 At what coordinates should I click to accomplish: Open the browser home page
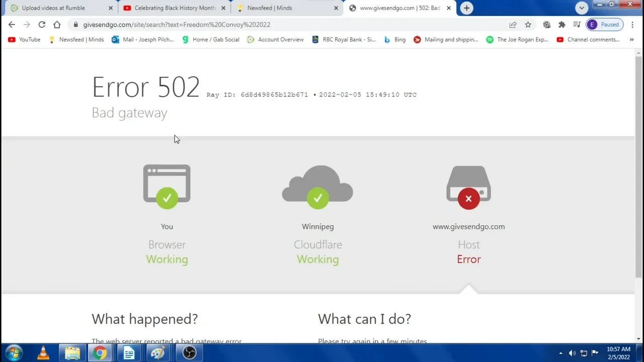point(57,24)
